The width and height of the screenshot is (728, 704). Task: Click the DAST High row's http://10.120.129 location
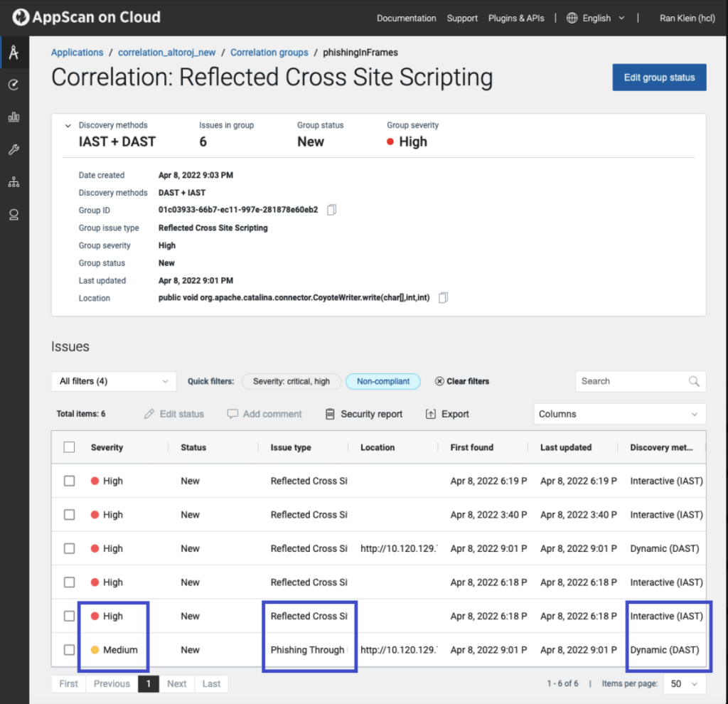pos(398,548)
